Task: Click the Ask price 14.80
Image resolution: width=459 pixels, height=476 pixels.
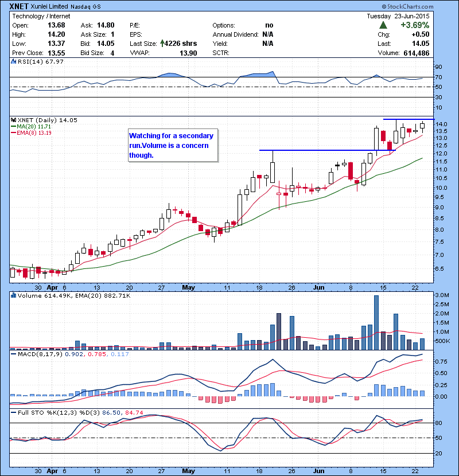Action: click(x=106, y=25)
